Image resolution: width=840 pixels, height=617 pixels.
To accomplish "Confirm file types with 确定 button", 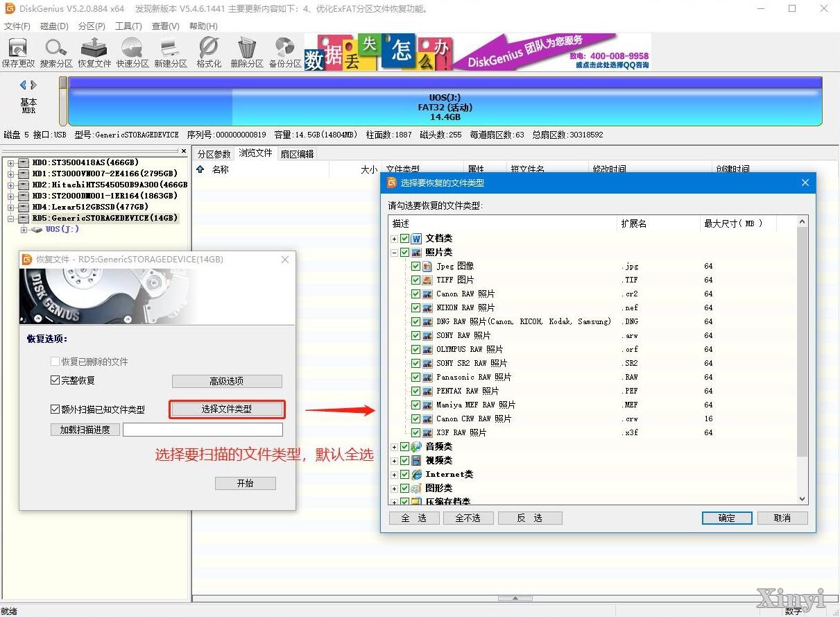I will pos(727,518).
